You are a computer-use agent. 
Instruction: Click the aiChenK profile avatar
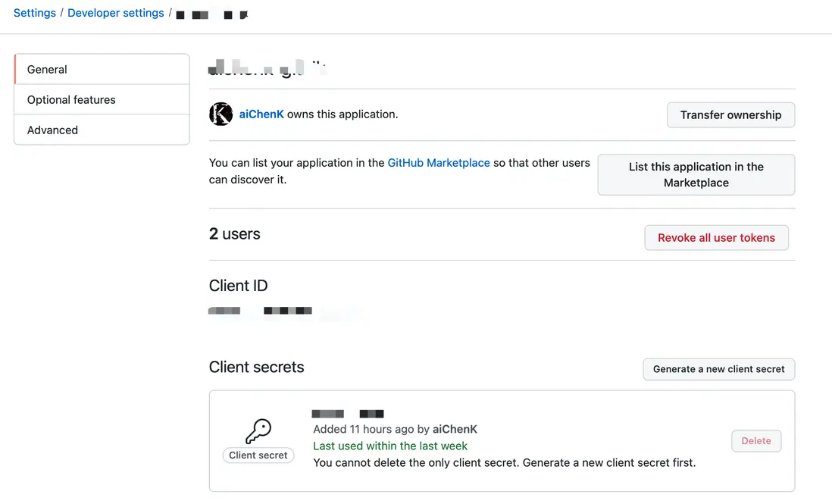coord(221,114)
